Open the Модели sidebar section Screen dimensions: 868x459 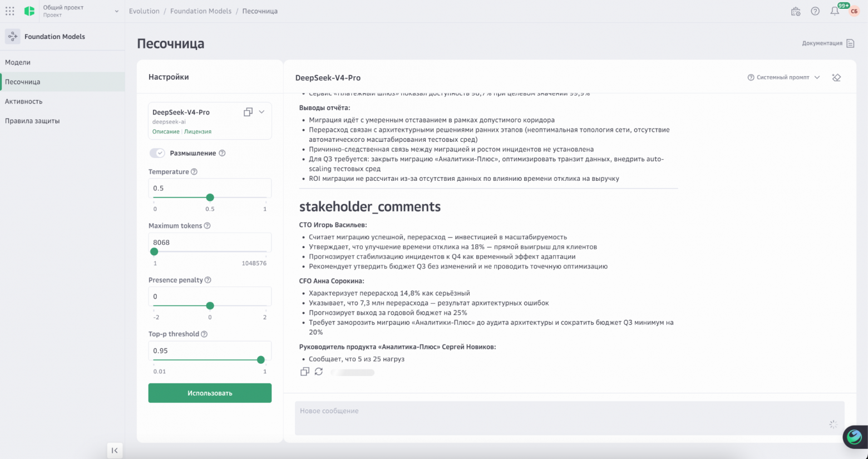click(62, 62)
